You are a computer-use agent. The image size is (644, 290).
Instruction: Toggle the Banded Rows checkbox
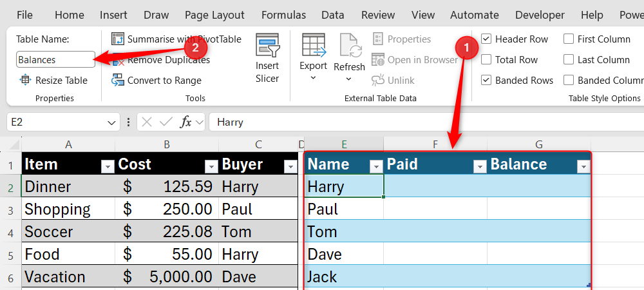click(486, 80)
